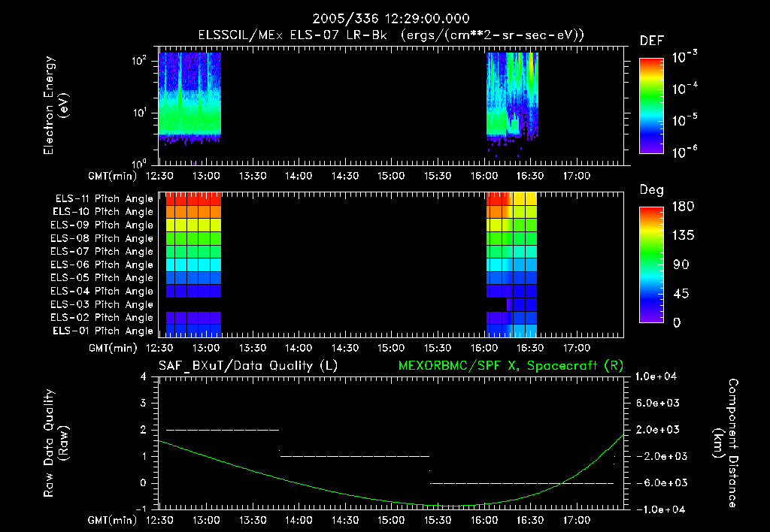
Task: Click the second pitch angle grid near 16:00
Action: click(x=511, y=265)
